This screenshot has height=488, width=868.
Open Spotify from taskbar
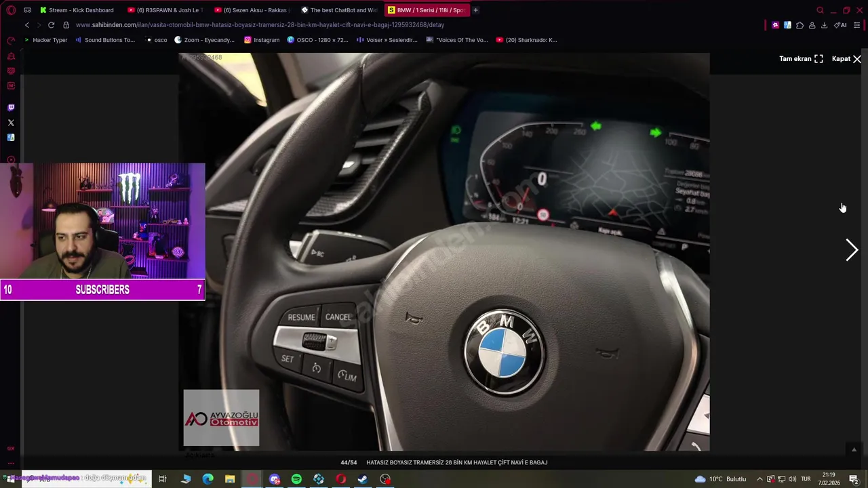(x=296, y=479)
